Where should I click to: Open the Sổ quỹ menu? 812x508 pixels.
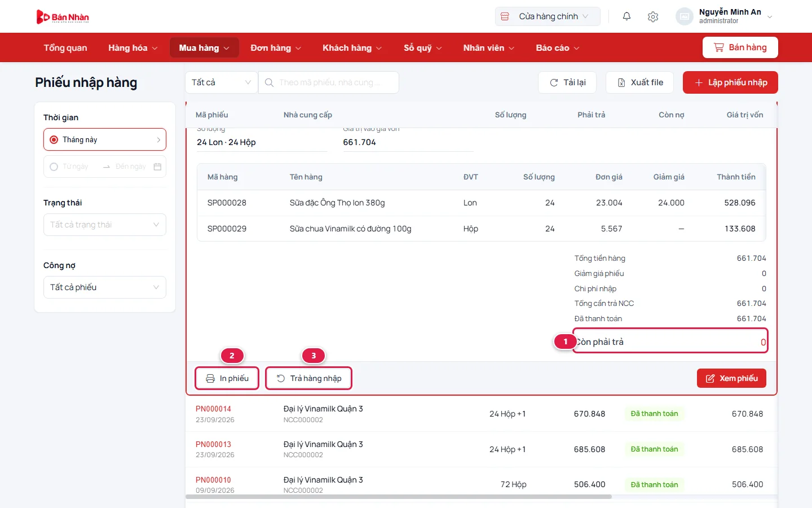(422, 48)
